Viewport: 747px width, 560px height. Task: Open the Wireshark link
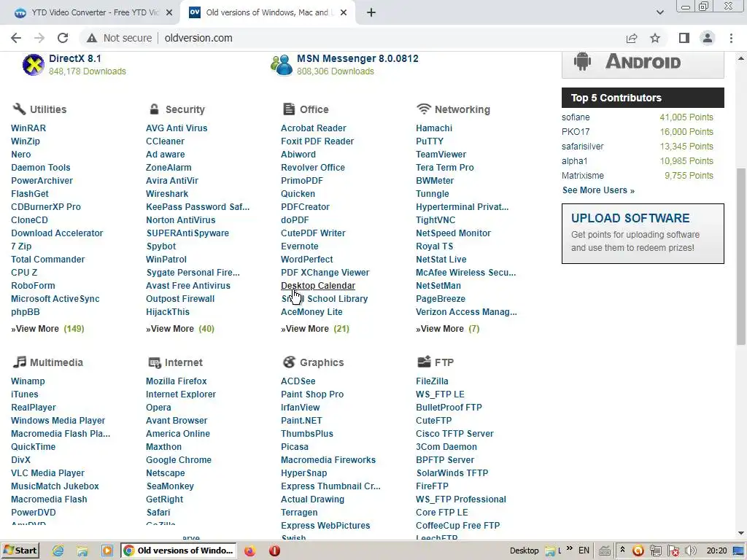click(167, 194)
